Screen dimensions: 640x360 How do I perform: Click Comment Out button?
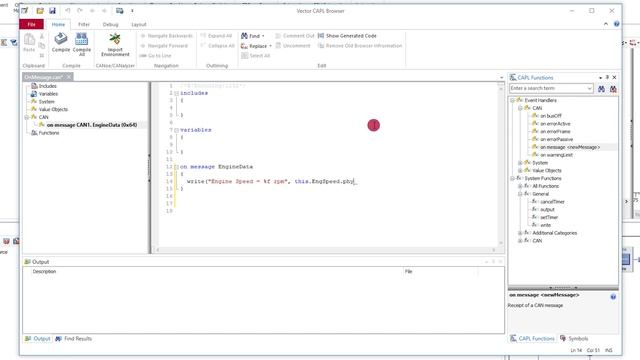tap(295, 36)
